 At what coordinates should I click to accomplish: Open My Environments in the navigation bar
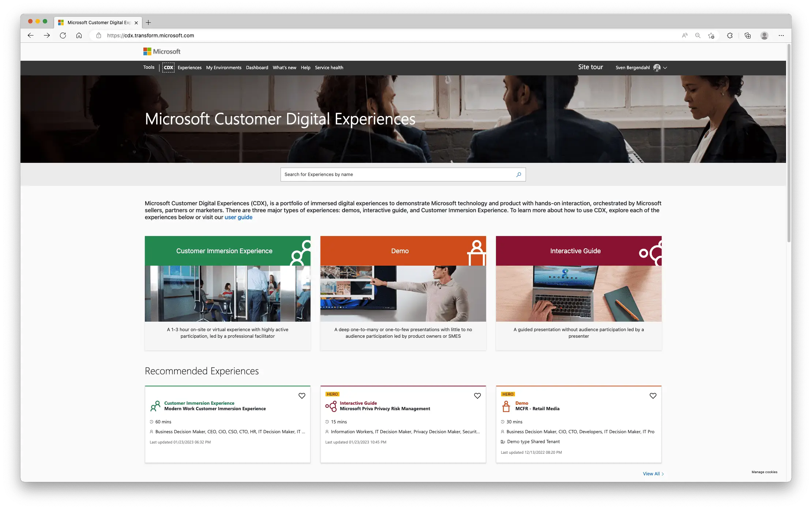click(x=223, y=68)
